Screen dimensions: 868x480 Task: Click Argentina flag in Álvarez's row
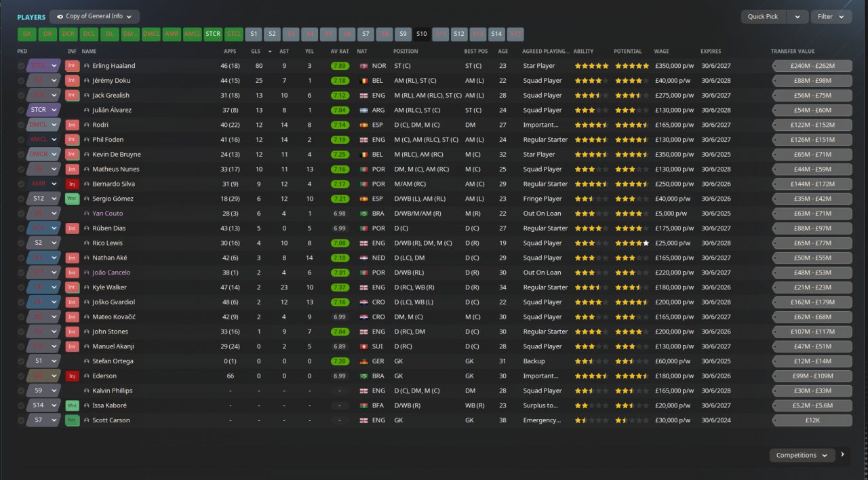[x=363, y=110]
